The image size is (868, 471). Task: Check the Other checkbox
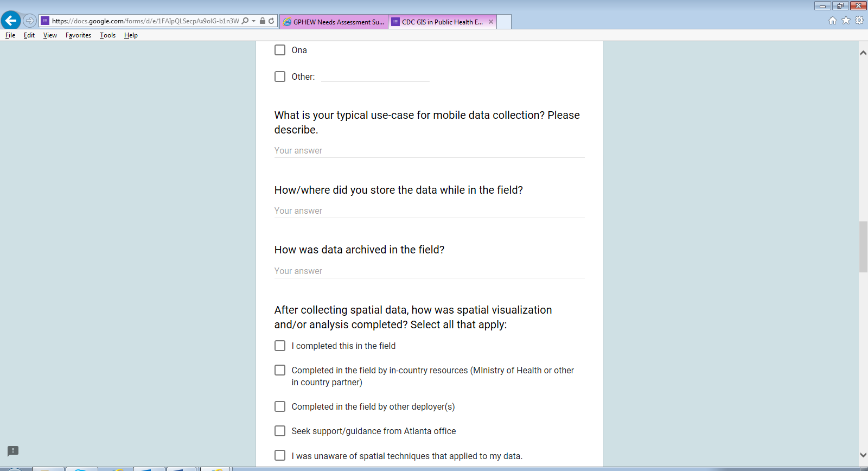pos(280,77)
